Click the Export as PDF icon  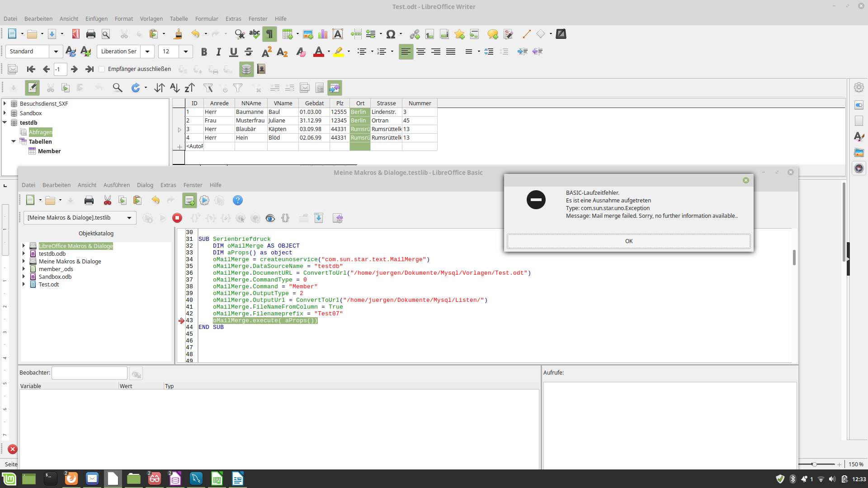(76, 34)
